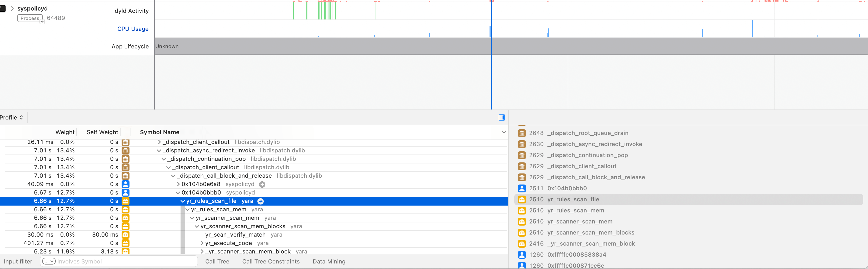Expand the syspolicyd process track

[x=12, y=8]
